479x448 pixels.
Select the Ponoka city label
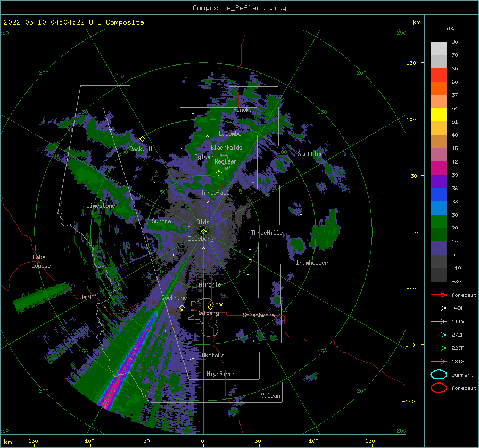point(243,110)
